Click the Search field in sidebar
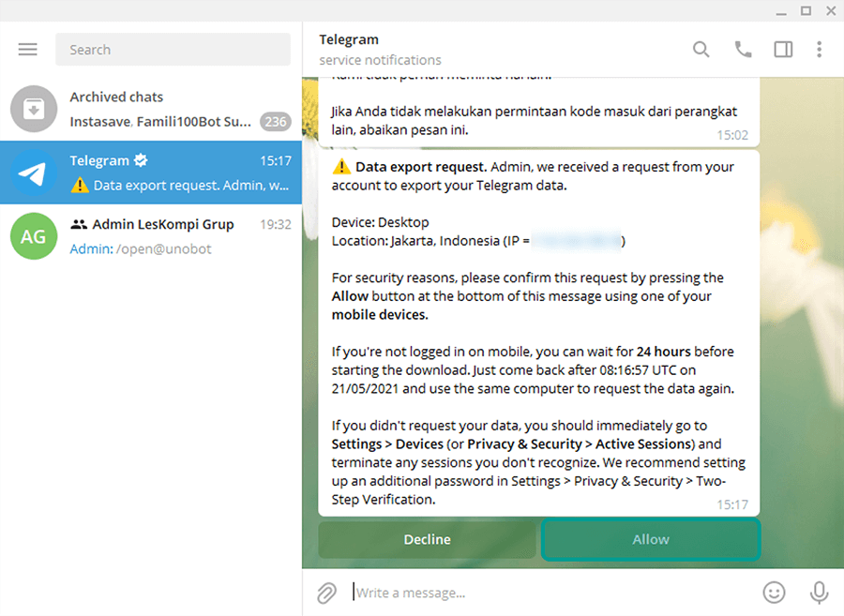Viewport: 844px width, 616px height. 173,50
